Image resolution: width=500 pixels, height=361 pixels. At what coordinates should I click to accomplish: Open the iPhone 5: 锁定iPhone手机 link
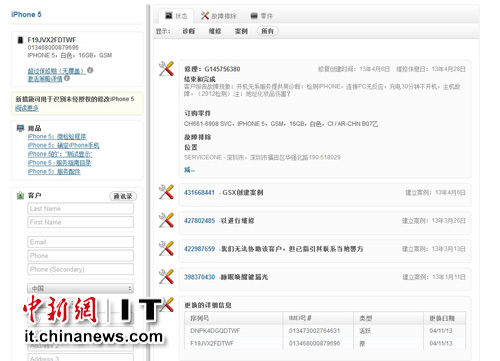tap(63, 145)
